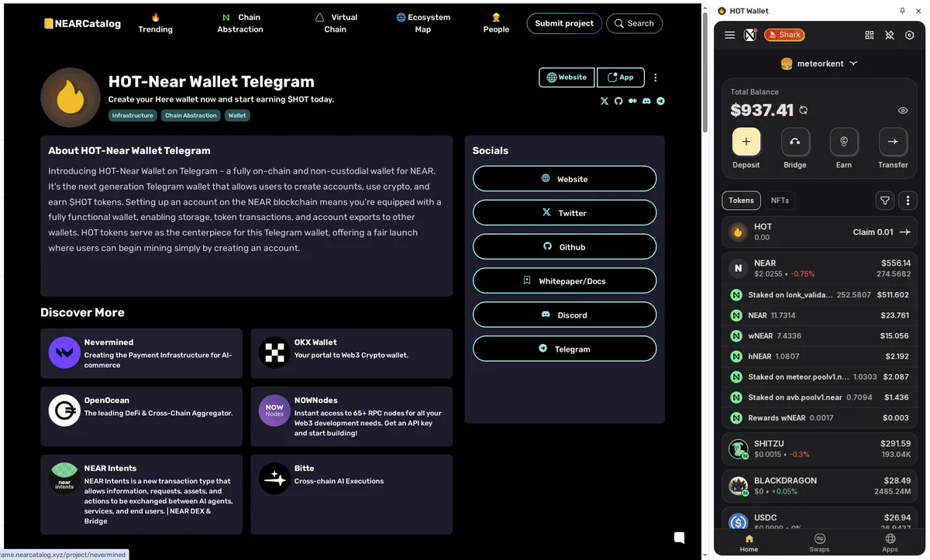Click the top Website button beside App

click(567, 77)
